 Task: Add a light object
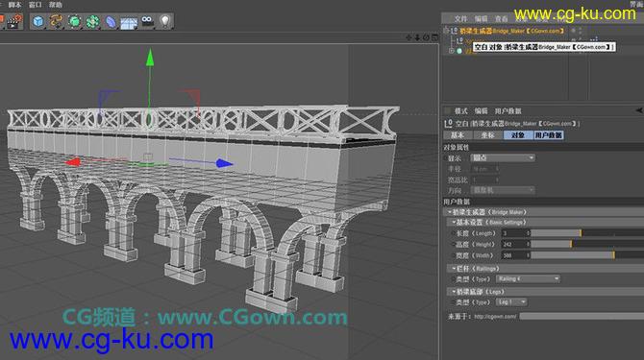(x=164, y=21)
